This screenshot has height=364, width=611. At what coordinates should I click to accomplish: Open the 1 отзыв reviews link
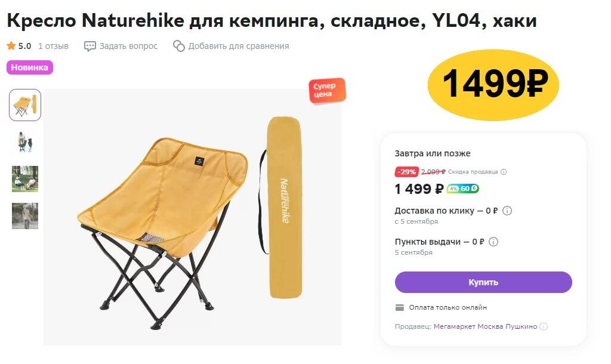coord(53,46)
